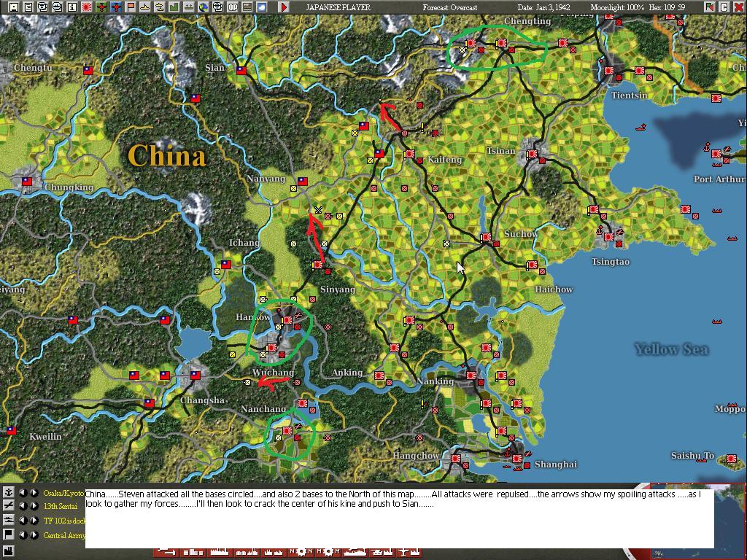Click the Japanese flag at Hangchow
Image resolution: width=747 pixels, height=560 pixels.
[455, 459]
